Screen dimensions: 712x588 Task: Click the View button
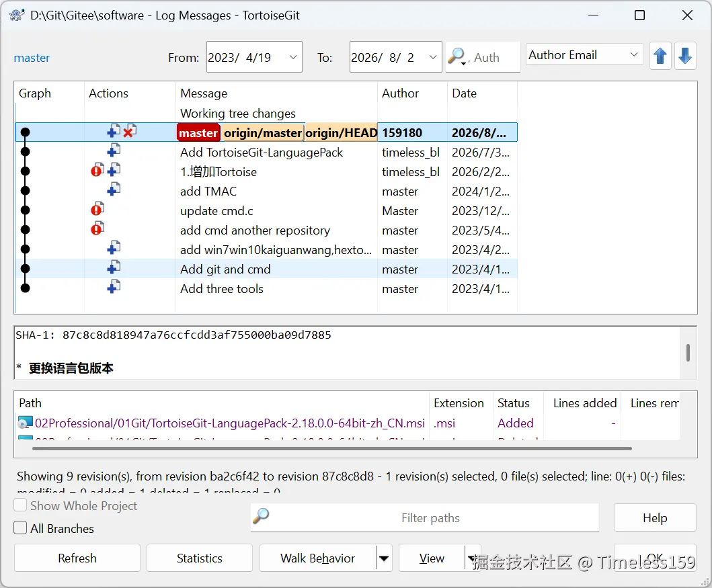(432, 558)
